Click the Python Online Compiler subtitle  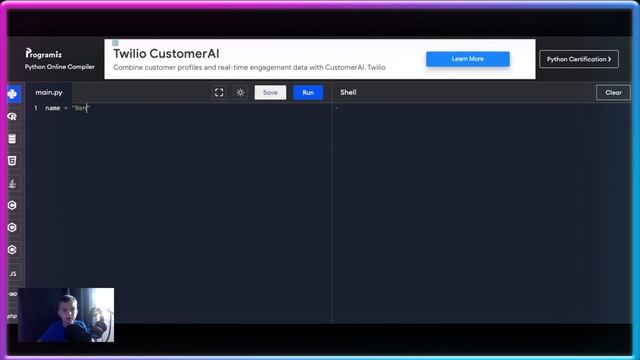pos(60,67)
